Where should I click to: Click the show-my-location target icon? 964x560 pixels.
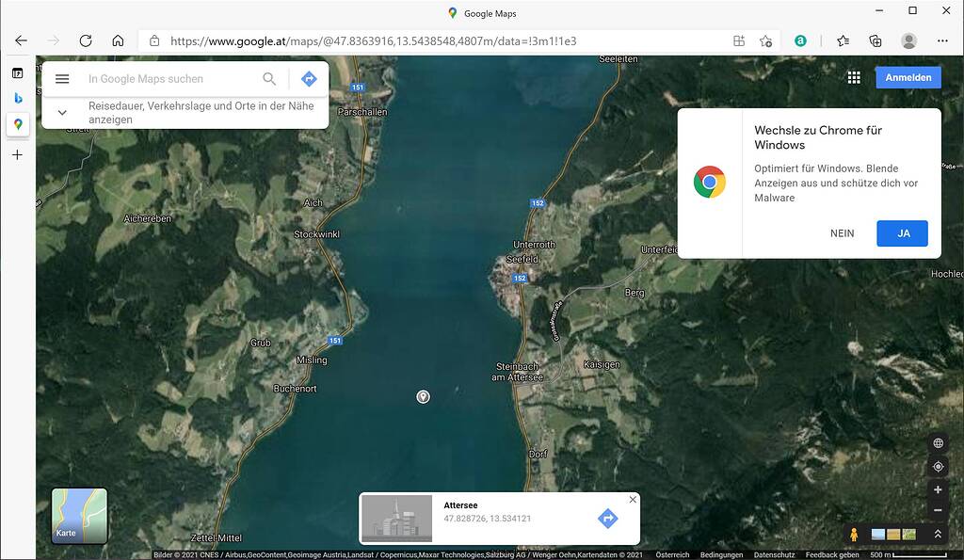click(938, 466)
